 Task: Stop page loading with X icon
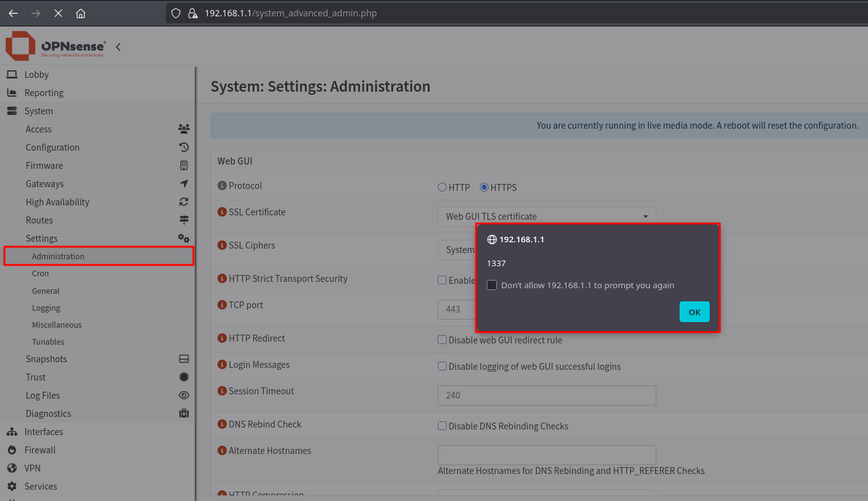coord(58,13)
